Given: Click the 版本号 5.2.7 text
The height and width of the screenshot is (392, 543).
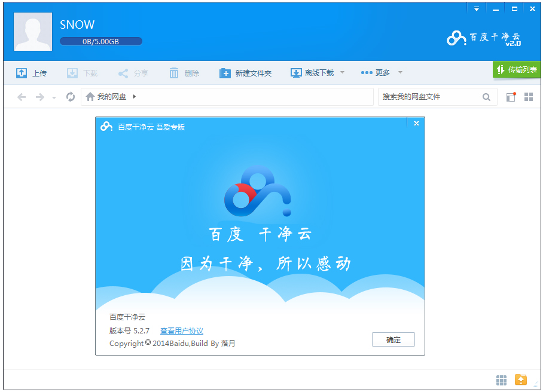Looking at the screenshot, I should (x=129, y=331).
